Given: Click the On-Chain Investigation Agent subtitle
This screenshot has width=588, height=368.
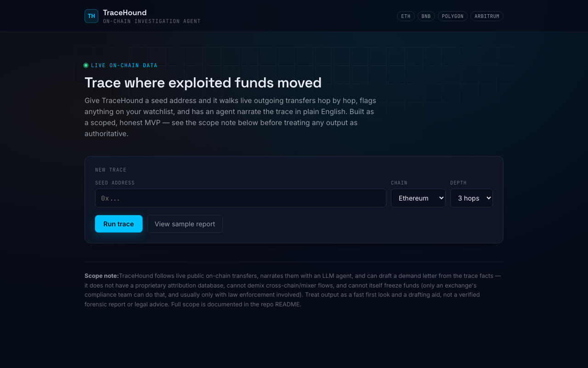Looking at the screenshot, I should 152,21.
